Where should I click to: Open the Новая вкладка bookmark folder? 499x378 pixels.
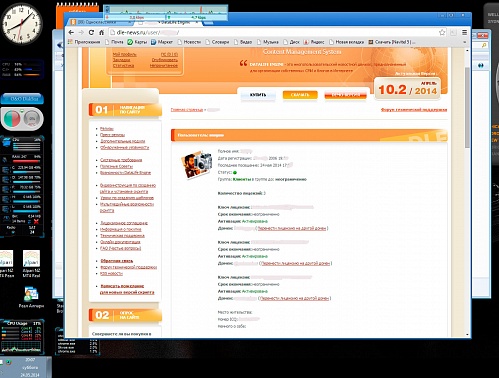point(346,42)
